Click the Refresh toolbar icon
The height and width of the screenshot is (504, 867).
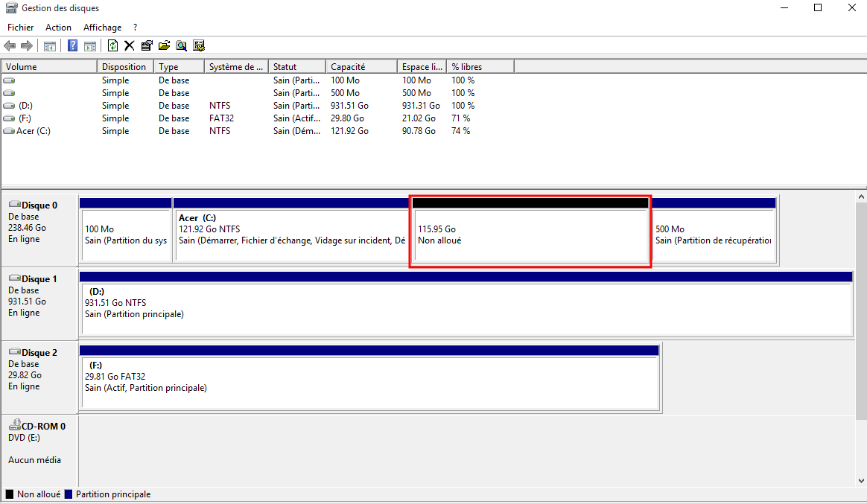click(112, 46)
